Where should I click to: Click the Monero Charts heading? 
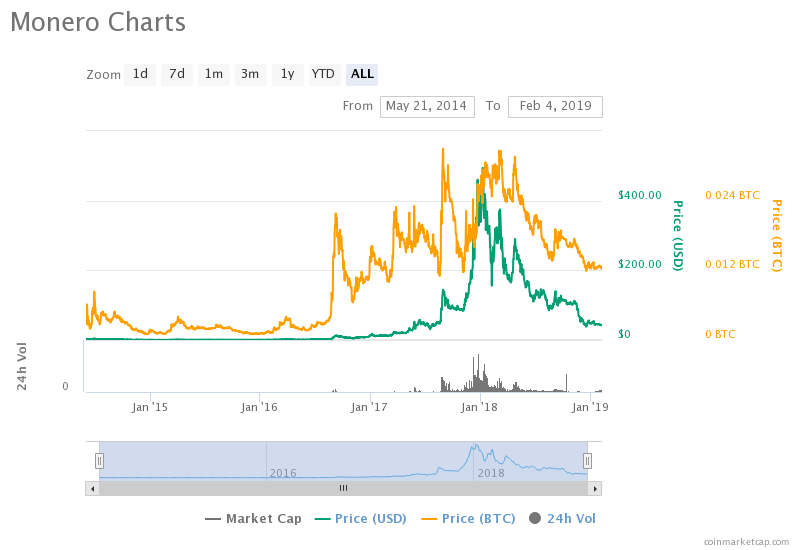pos(98,22)
